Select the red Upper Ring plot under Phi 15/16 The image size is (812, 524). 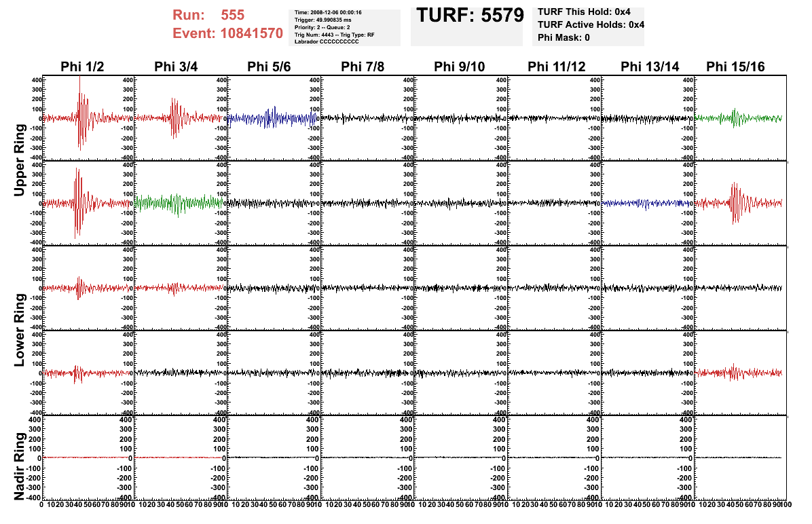point(741,203)
